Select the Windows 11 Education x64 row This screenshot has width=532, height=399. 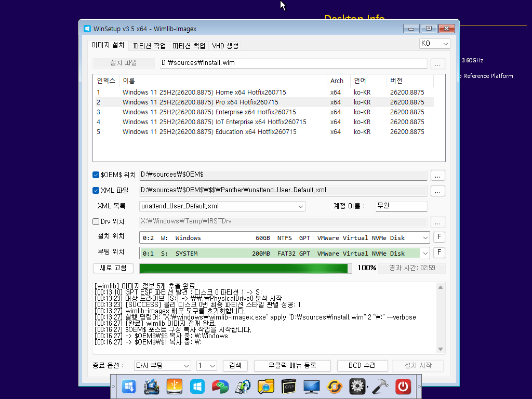pos(264,131)
